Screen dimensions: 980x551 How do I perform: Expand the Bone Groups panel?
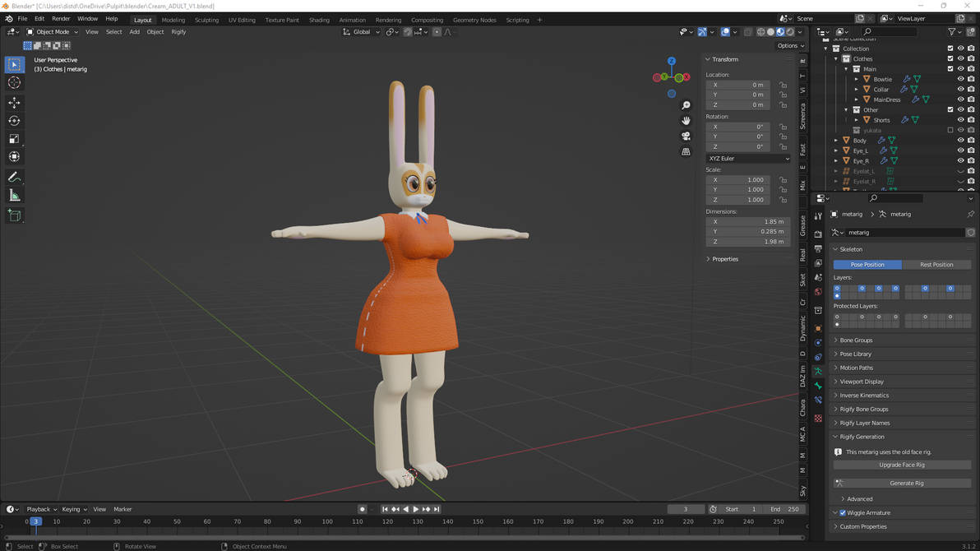[856, 340]
